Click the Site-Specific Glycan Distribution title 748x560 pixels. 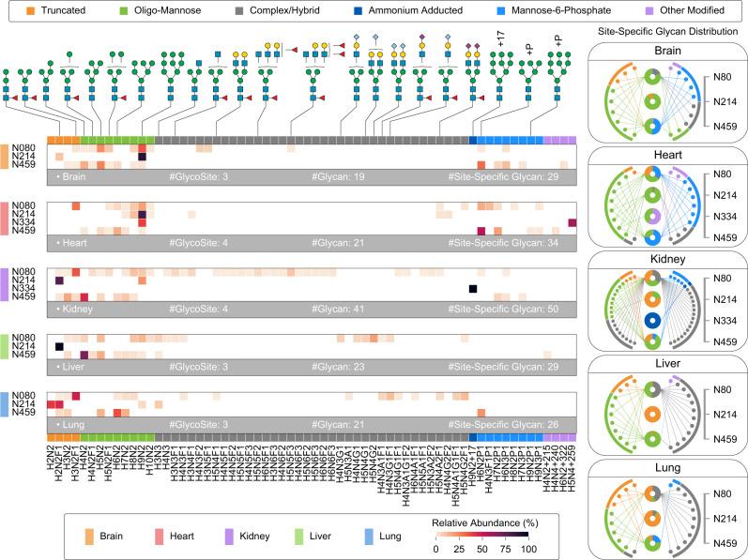667,32
